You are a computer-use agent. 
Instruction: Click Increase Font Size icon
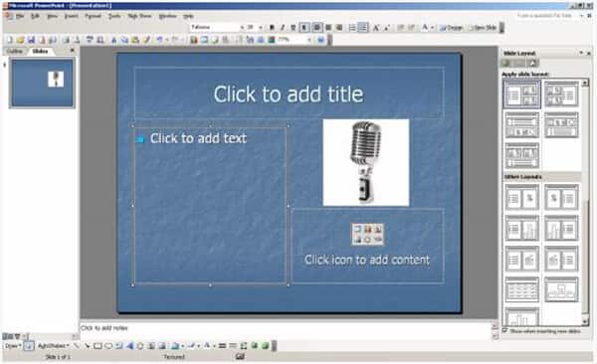(x=376, y=28)
